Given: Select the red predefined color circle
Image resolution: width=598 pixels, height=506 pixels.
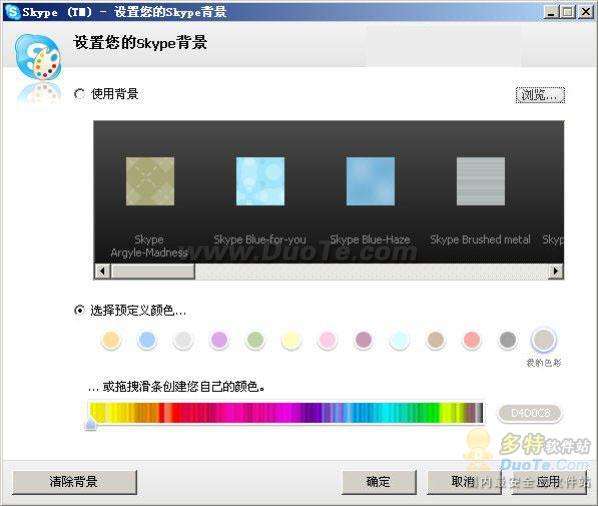Looking at the screenshot, I should (x=472, y=339).
